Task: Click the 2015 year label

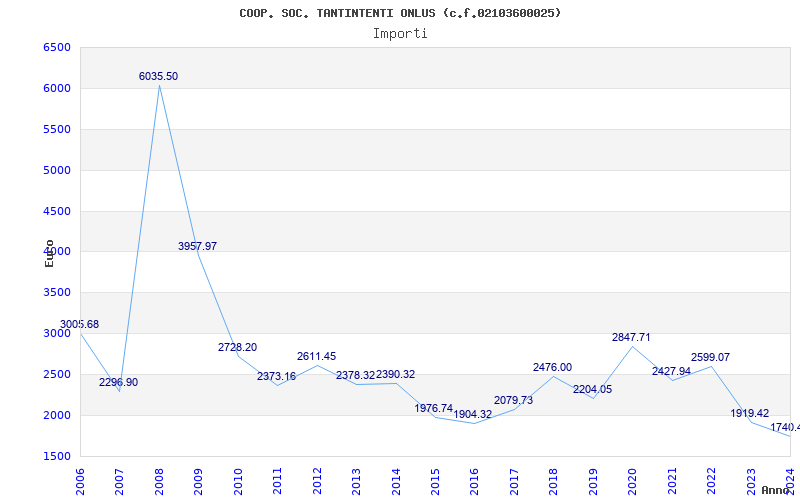Action: tap(435, 481)
